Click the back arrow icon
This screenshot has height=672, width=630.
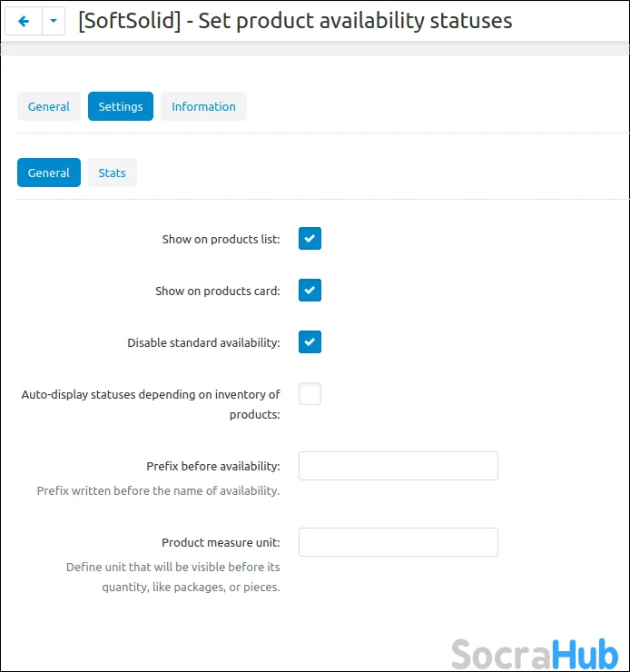(24, 20)
